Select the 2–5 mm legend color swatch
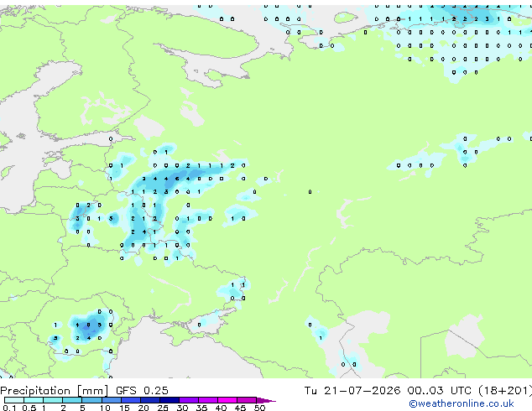 [x=72, y=400]
